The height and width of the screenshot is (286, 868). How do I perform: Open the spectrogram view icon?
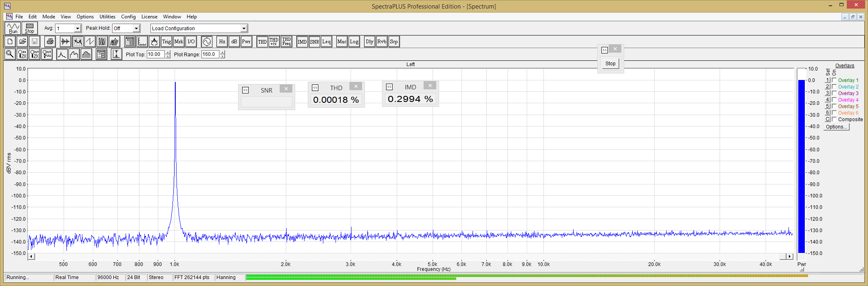(x=102, y=42)
